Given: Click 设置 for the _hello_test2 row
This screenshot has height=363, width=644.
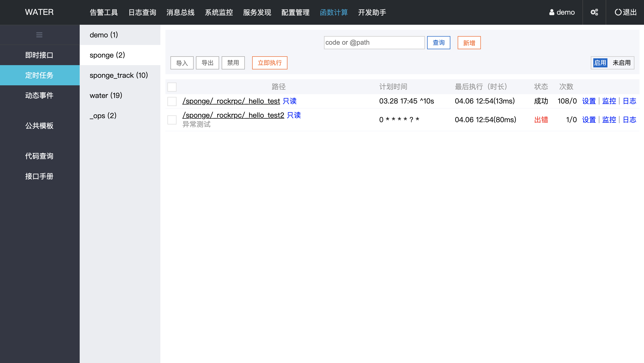Looking at the screenshot, I should (589, 120).
